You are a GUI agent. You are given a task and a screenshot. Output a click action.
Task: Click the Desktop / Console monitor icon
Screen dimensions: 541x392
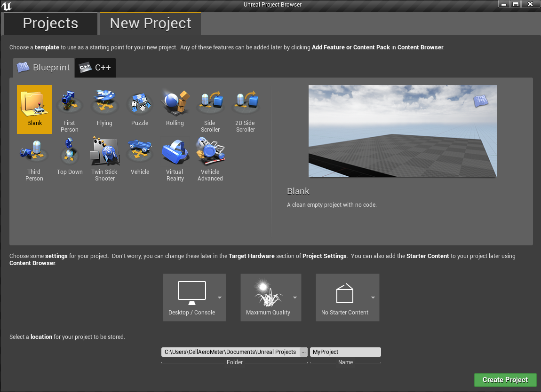pos(192,293)
